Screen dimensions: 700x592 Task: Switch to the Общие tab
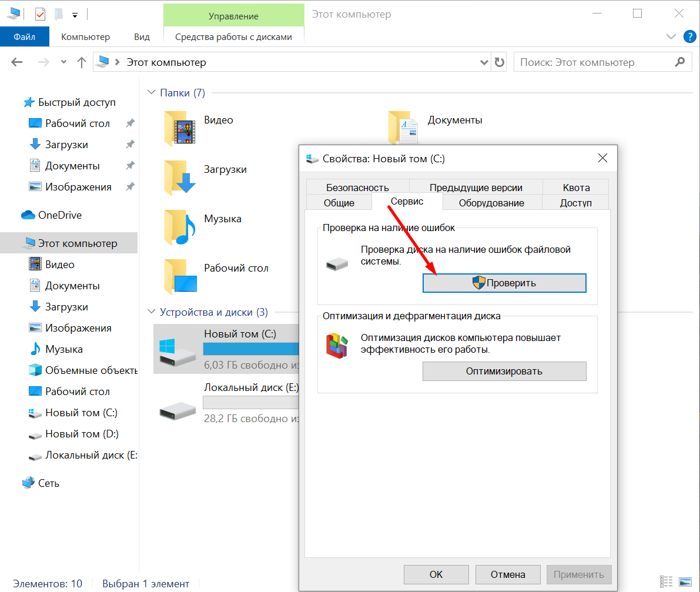click(x=339, y=203)
